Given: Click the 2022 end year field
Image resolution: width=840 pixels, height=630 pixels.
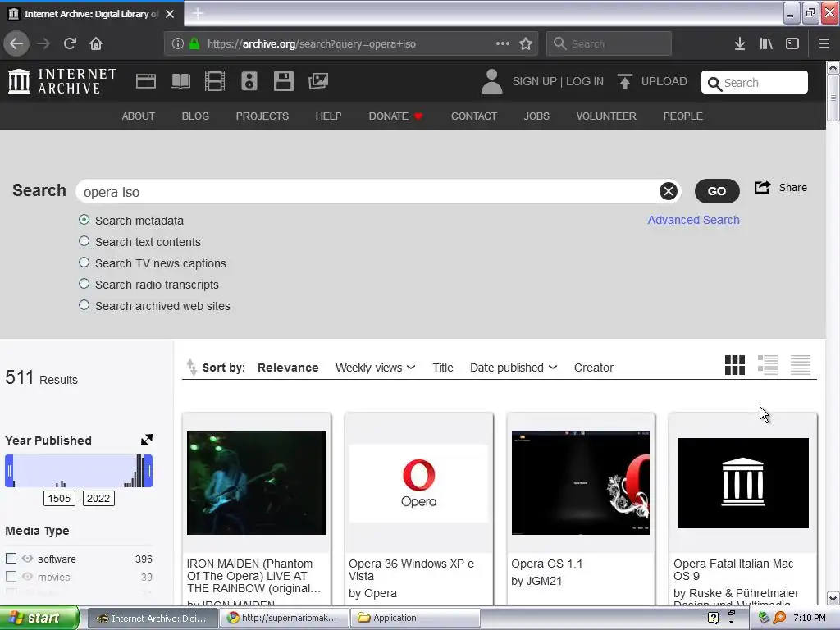Looking at the screenshot, I should (x=98, y=498).
